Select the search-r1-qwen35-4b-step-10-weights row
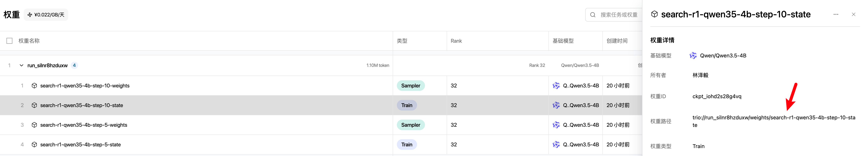Image resolution: width=868 pixels, height=156 pixels. 321,86
